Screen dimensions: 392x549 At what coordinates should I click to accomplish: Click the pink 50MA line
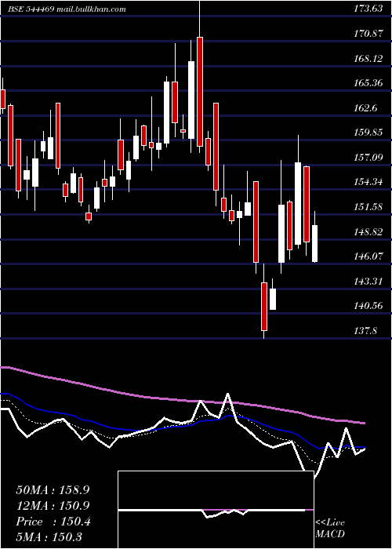click(182, 399)
